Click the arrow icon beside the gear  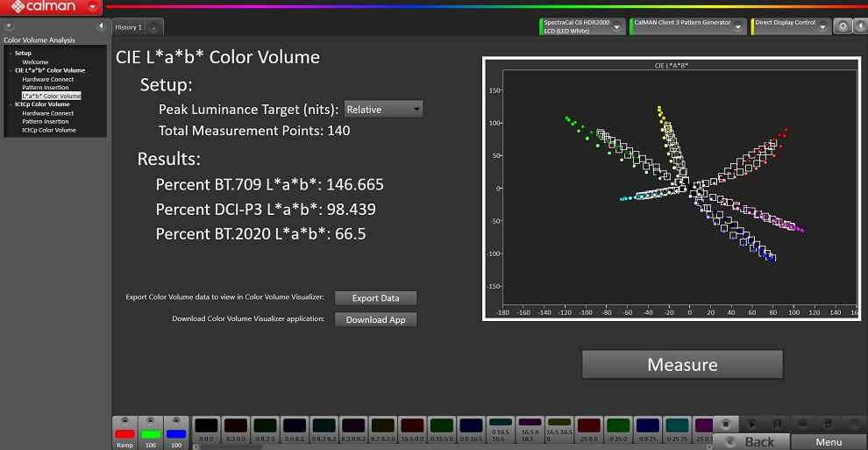coord(860,26)
